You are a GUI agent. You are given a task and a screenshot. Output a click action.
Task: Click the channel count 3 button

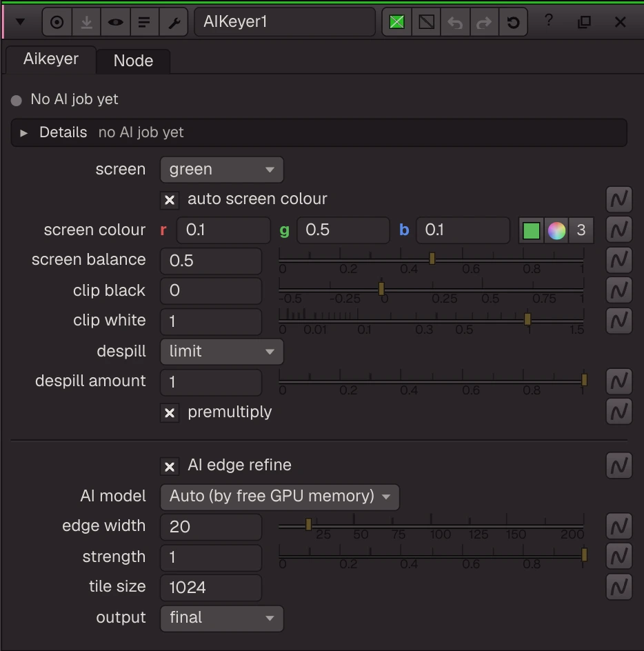click(581, 230)
